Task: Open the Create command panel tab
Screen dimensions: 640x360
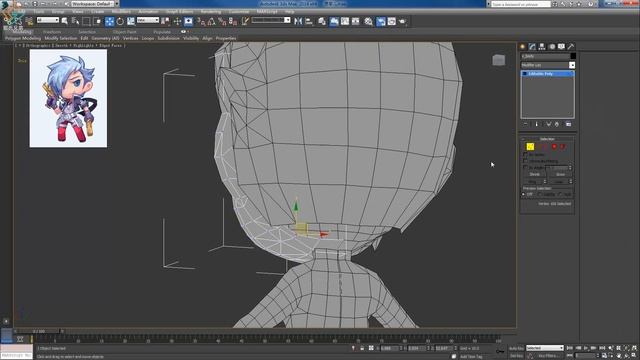Action: pos(522,47)
